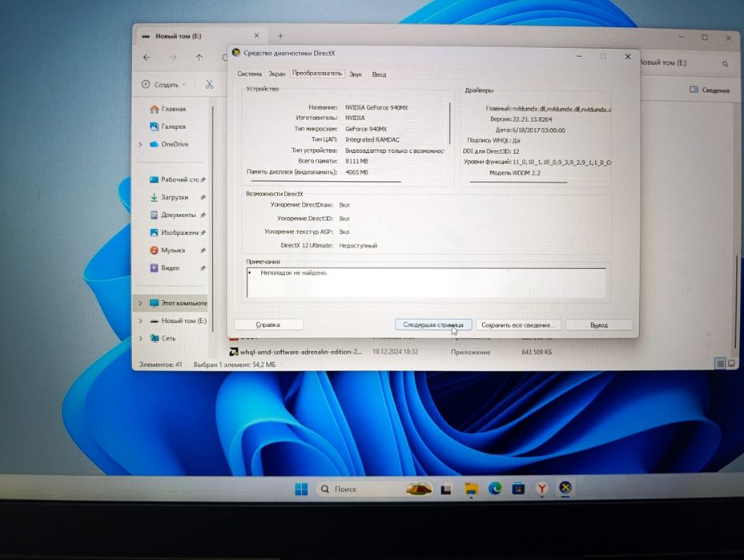Click the Cut scissors icon in Explorer
The width and height of the screenshot is (744, 560).
(x=209, y=84)
